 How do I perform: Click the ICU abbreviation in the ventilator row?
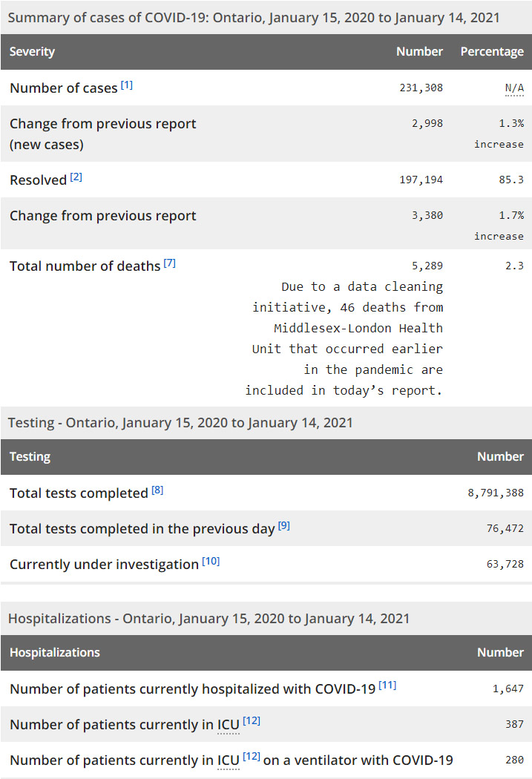[229, 760]
